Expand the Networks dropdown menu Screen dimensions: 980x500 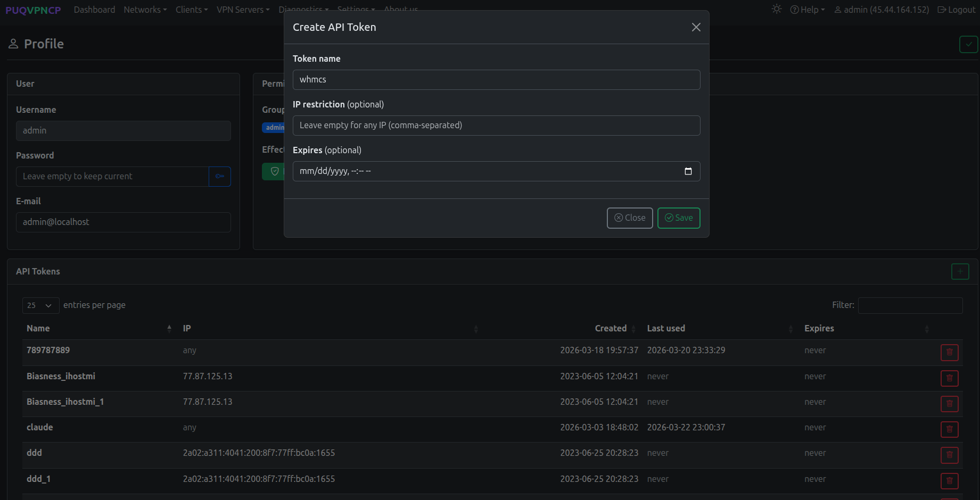click(145, 10)
